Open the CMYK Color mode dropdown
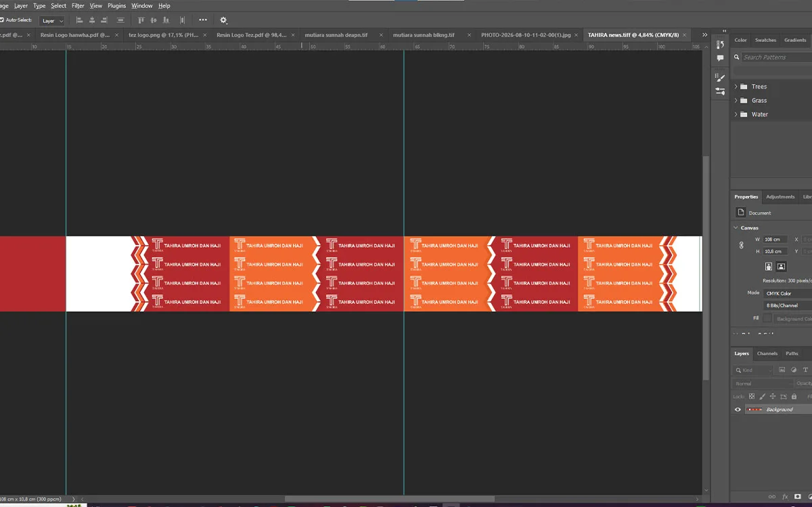The image size is (812, 507). [788, 293]
